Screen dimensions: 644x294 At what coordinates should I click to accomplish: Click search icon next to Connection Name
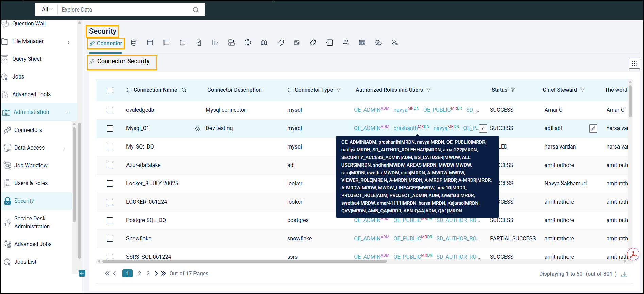(184, 90)
